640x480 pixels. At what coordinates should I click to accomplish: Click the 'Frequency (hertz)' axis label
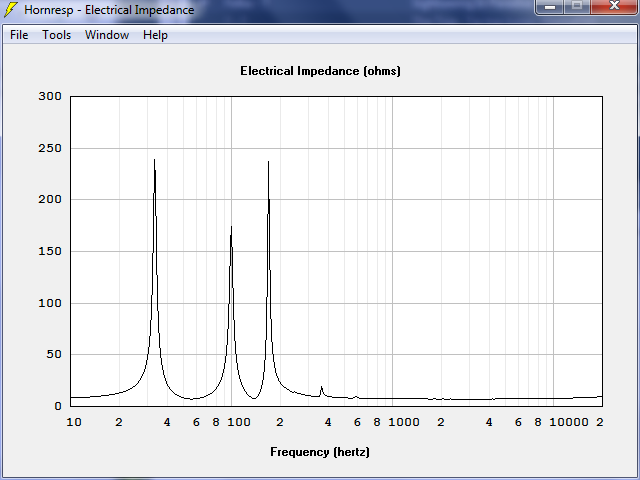320,452
